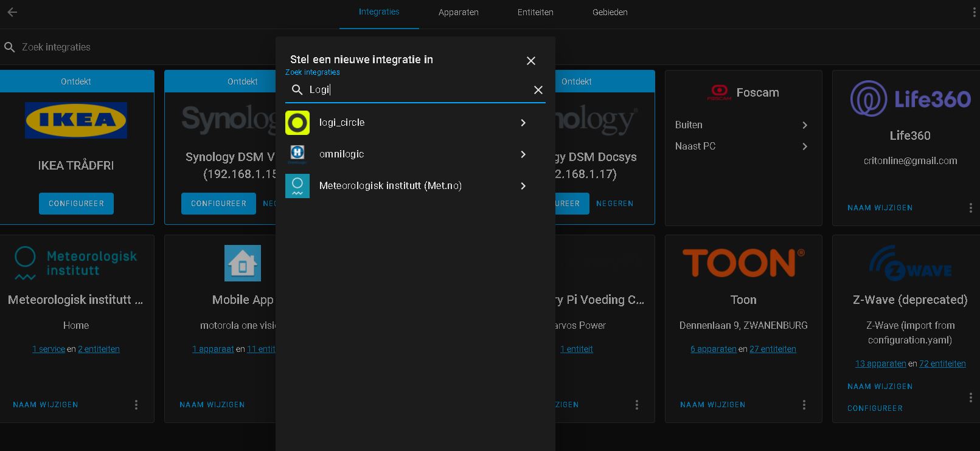Click the Meteorologisk institutt card logo
The width and height of the screenshot is (980, 451).
76,263
